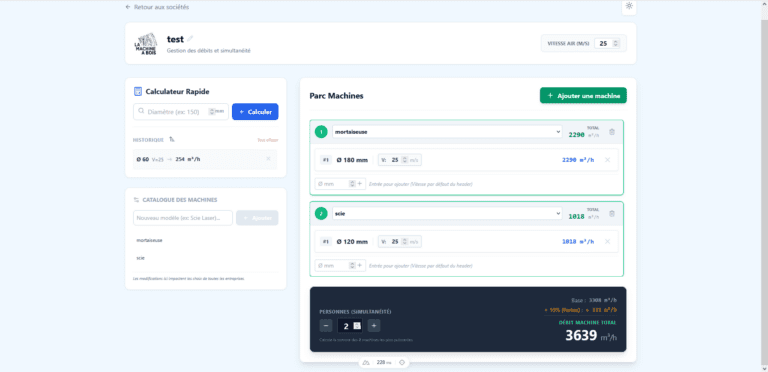768x372 pixels.
Task: Click the orange +10% line
Action: (x=580, y=310)
